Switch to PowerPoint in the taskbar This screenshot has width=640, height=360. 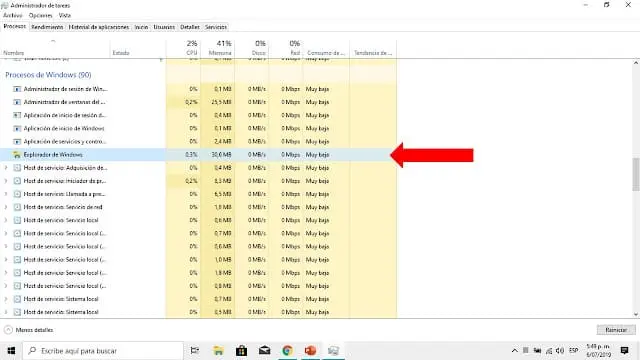(x=310, y=351)
